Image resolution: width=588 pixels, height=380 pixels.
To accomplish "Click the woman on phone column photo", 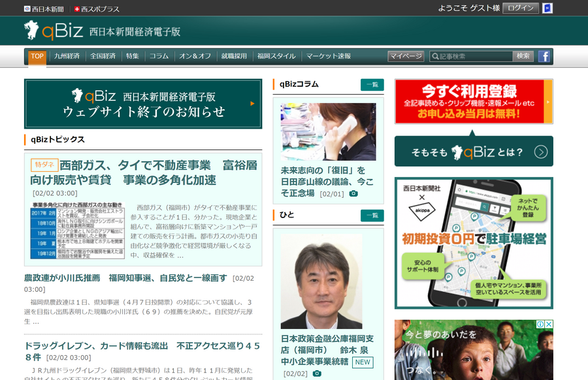I will (x=328, y=132).
